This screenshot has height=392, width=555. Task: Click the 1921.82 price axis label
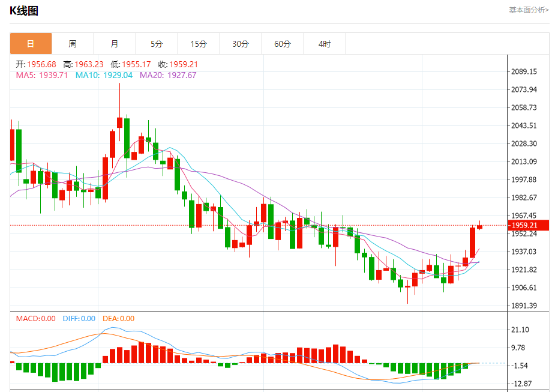(524, 270)
